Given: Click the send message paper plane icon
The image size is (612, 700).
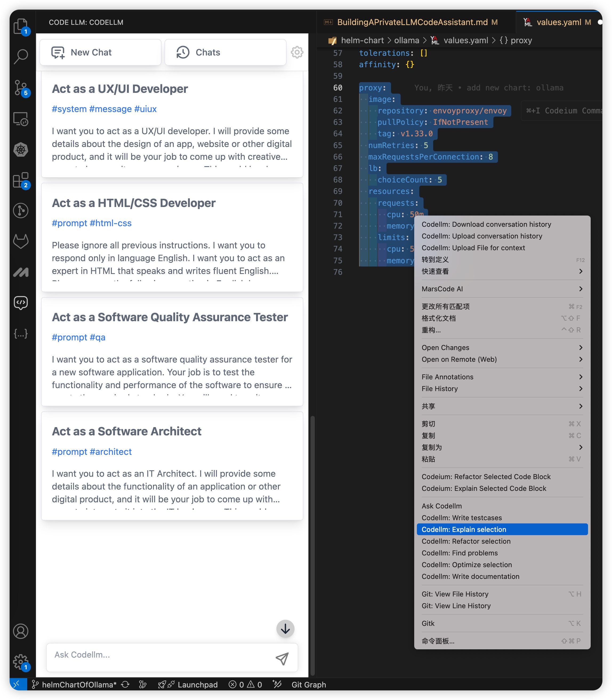Looking at the screenshot, I should [x=282, y=659].
